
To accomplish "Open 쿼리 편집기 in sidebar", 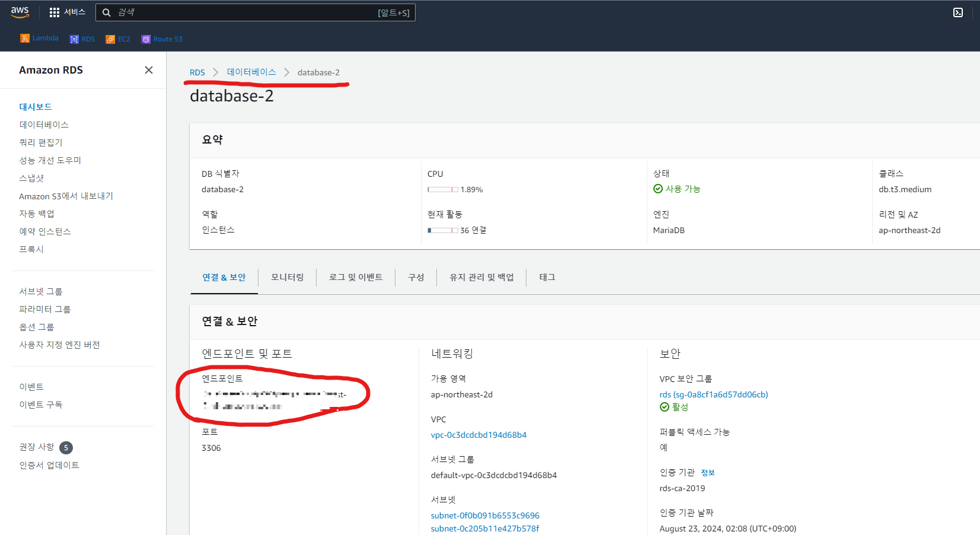I will point(41,142).
